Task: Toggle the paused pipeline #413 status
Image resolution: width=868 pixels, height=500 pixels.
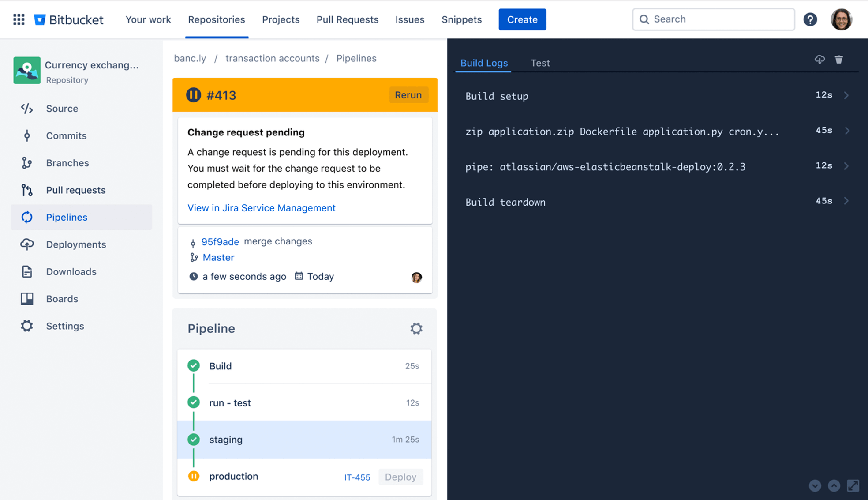Action: coord(194,95)
